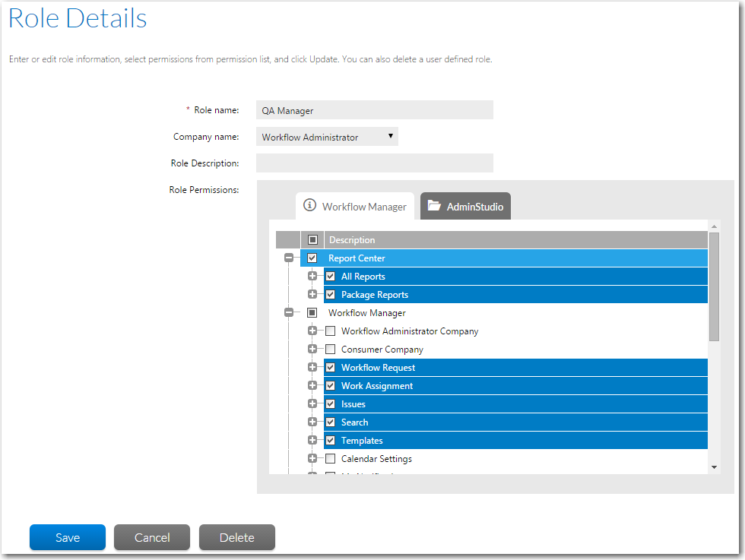Expand the All Reports node

tap(312, 277)
